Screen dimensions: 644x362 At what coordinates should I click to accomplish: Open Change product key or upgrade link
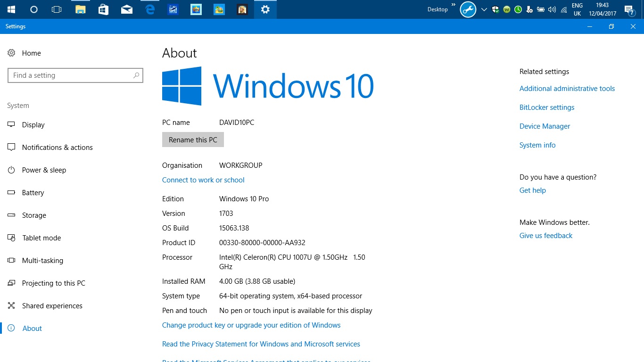(251, 325)
